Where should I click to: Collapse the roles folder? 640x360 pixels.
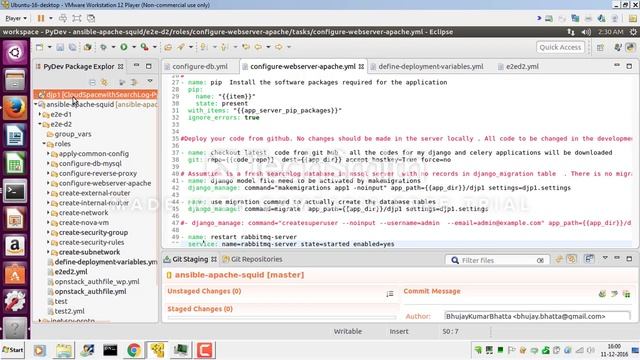(44, 144)
